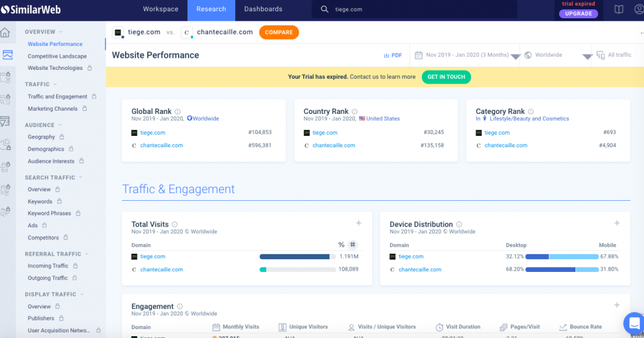The image size is (644, 338).
Task: Open chantecaille.com link in Country Rank card
Action: tap(333, 145)
